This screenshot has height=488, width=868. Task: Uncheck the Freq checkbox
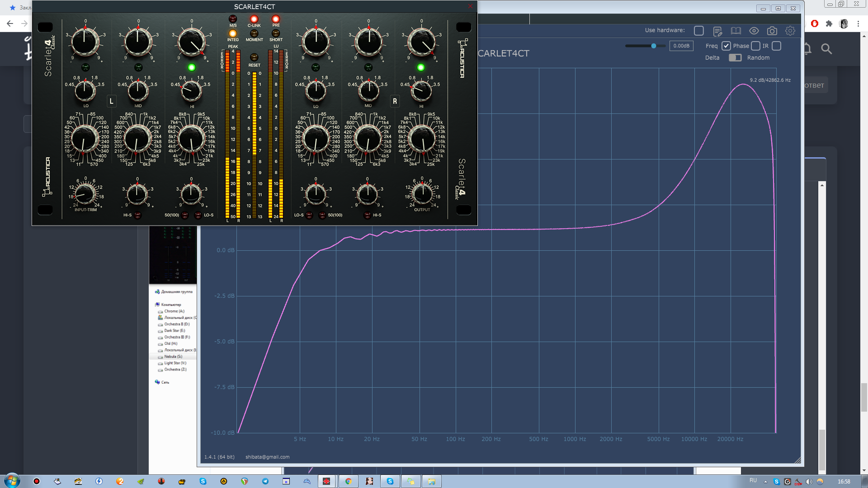click(726, 46)
